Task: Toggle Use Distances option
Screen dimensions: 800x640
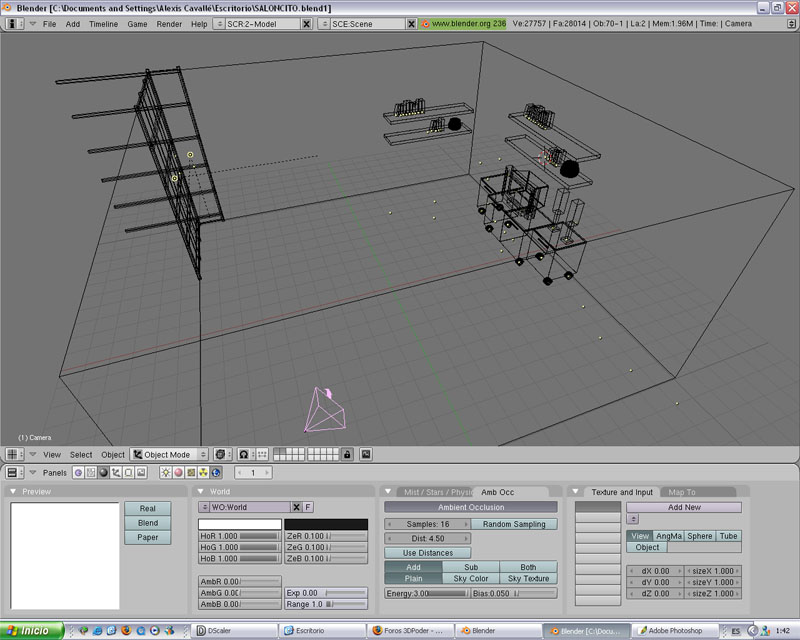Action: coord(428,553)
